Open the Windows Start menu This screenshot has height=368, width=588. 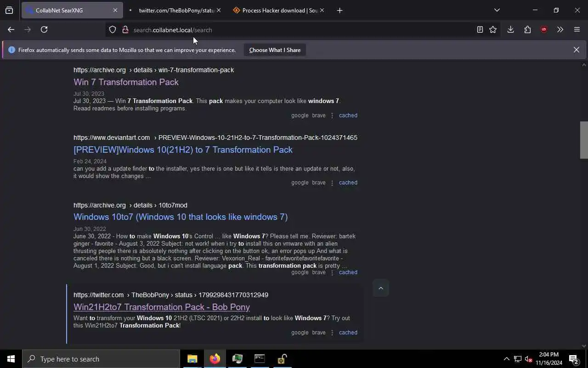click(x=11, y=359)
